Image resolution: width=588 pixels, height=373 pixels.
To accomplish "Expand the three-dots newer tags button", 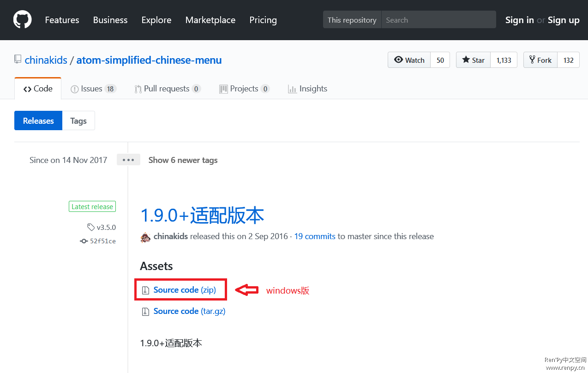I will [x=128, y=160].
